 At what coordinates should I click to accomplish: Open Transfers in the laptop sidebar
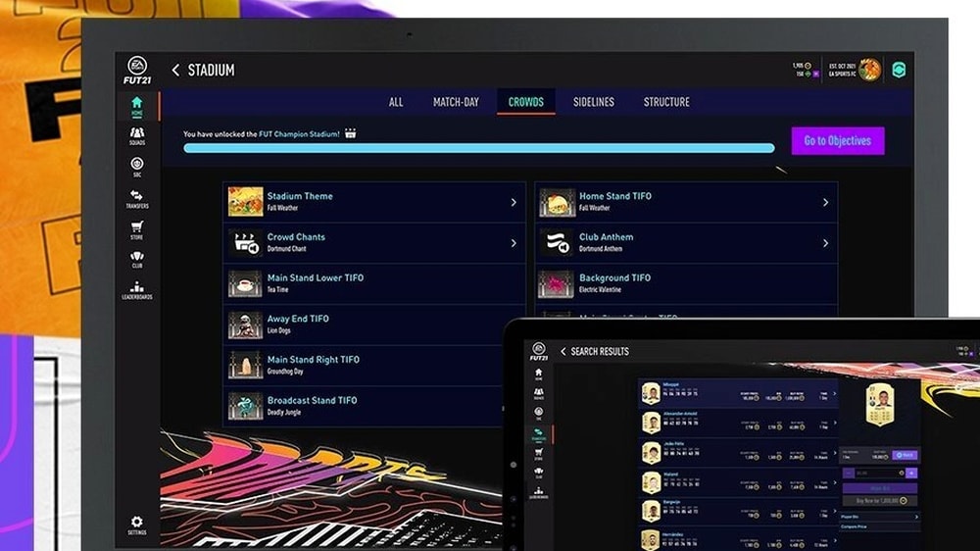(x=137, y=199)
